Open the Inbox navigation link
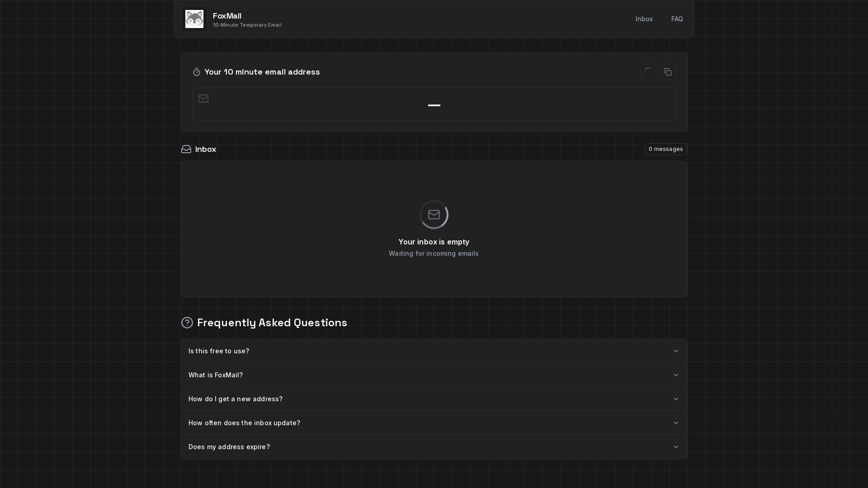Viewport: 868px width, 488px height. (x=644, y=19)
